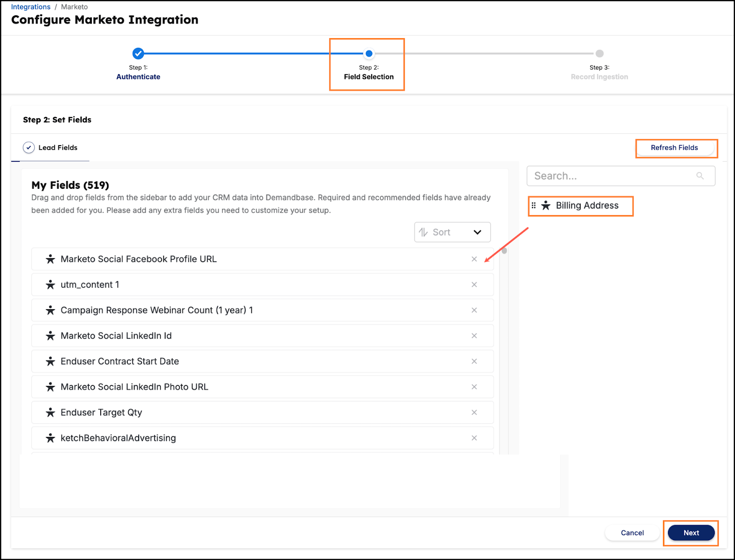Click Marketo breadcrumb text
The width and height of the screenshot is (735, 560).
[x=74, y=7]
